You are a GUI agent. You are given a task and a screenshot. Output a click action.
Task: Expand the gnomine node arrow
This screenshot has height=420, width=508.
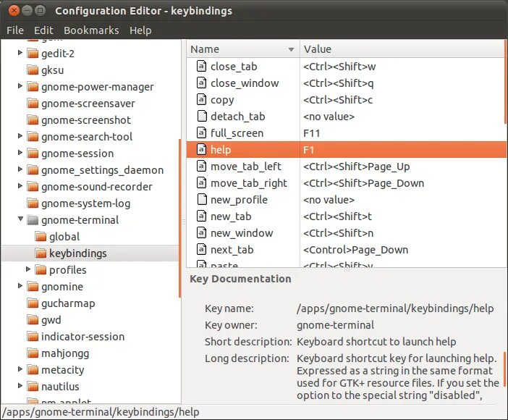20,286
